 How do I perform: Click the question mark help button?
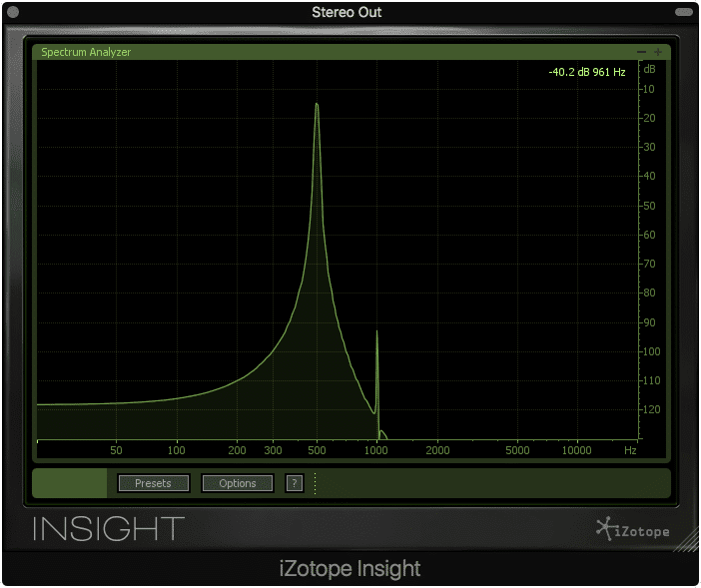click(295, 483)
